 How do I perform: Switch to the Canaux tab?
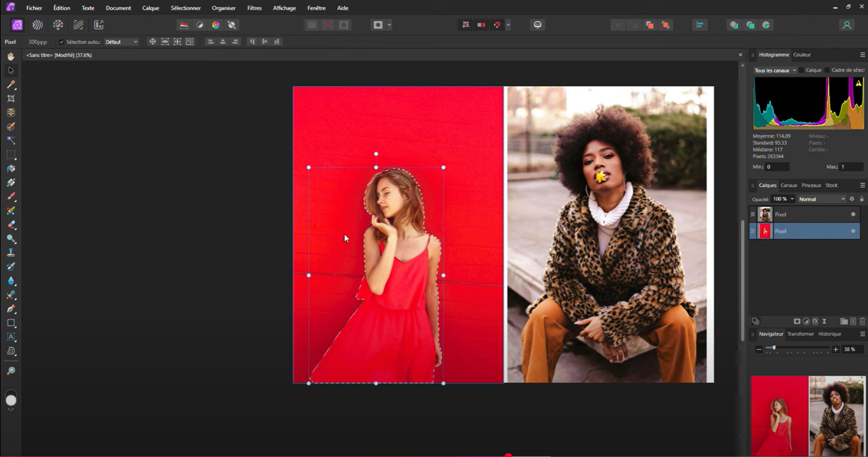point(789,185)
